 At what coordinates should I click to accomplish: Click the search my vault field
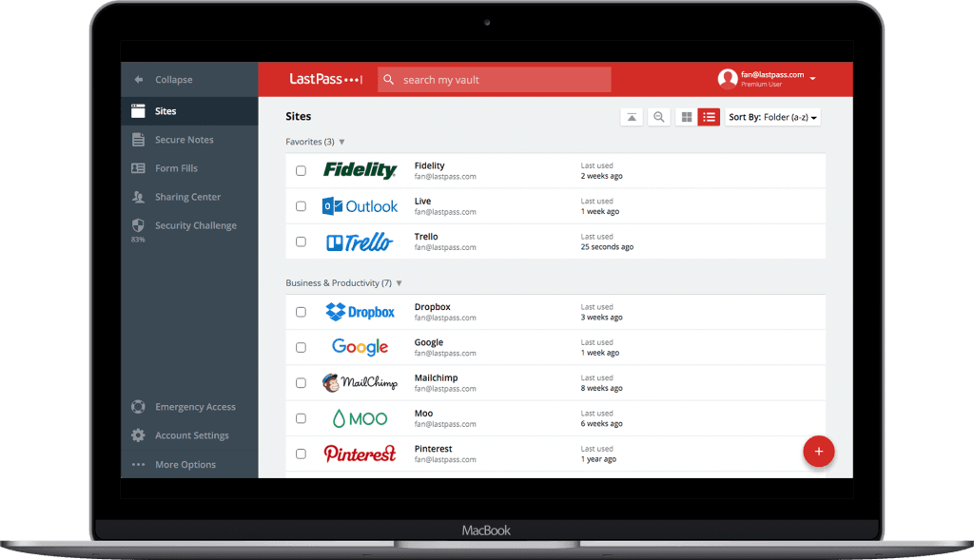(x=495, y=80)
